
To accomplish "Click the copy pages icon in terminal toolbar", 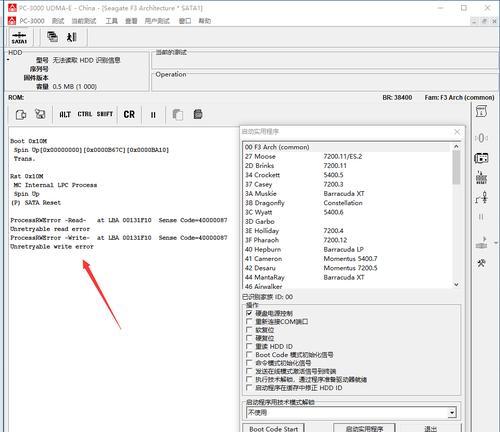I will click(x=178, y=115).
